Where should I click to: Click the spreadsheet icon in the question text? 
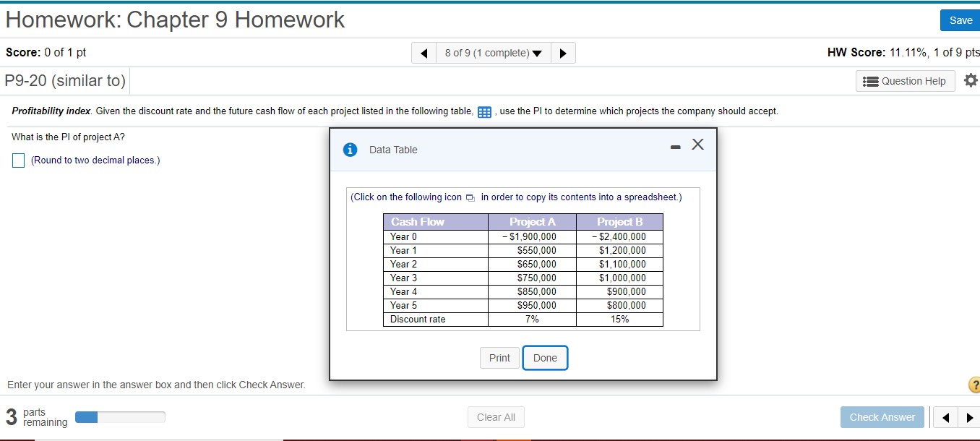(483, 111)
